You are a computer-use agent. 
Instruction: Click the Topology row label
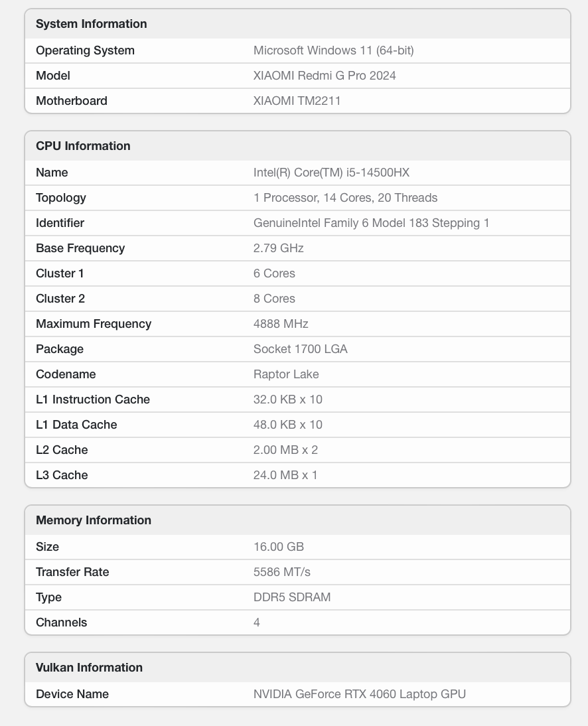61,198
